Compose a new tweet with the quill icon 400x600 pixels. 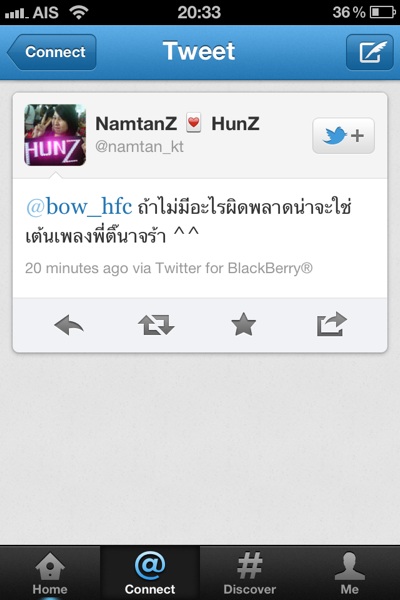point(370,52)
